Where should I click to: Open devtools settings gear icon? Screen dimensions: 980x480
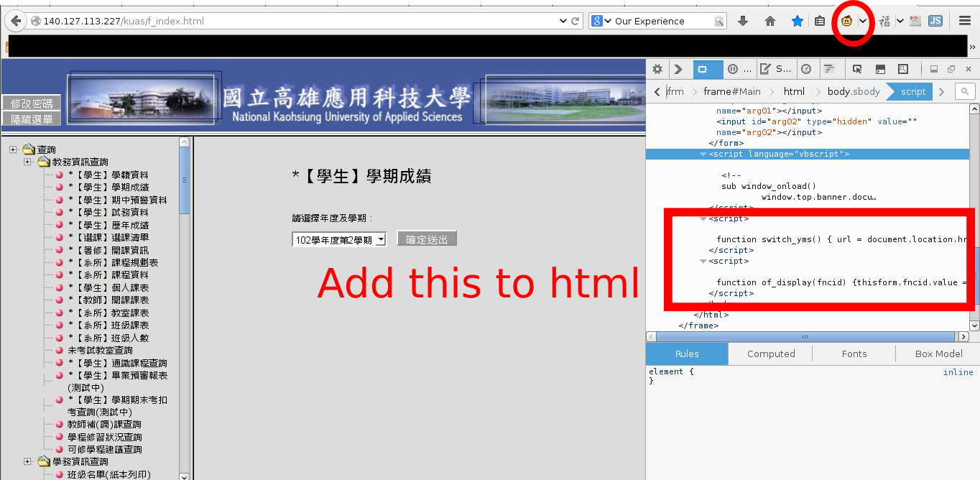coord(657,69)
